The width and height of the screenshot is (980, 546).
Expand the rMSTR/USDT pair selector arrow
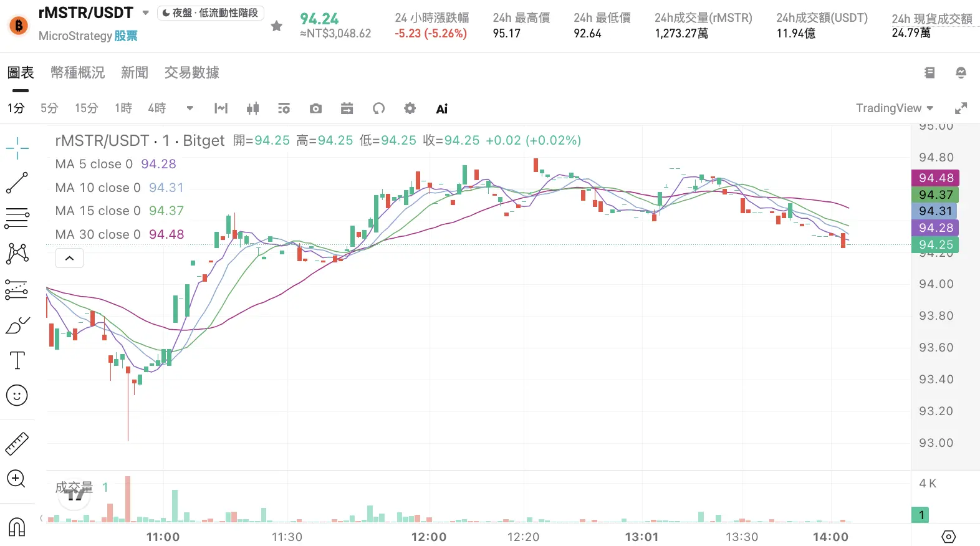coord(145,12)
